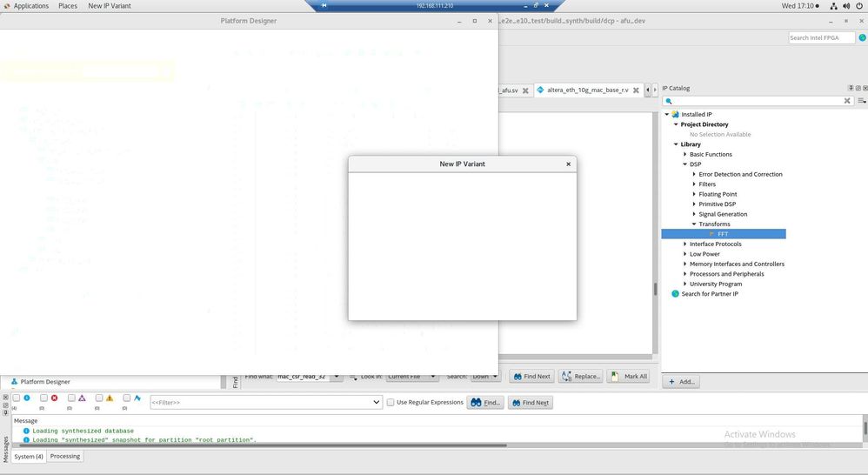This screenshot has height=475, width=868.
Task: Click the Replace... button
Action: click(x=580, y=377)
